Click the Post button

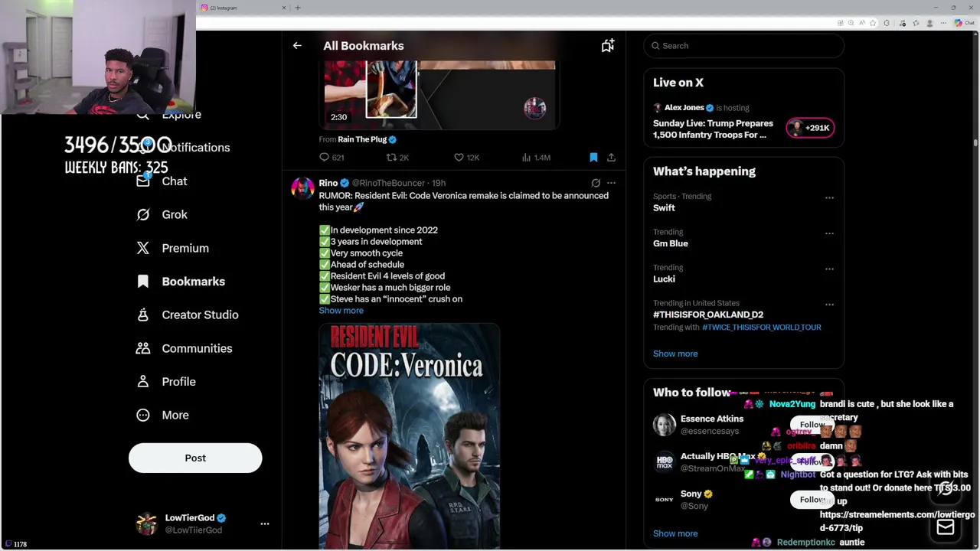(195, 458)
